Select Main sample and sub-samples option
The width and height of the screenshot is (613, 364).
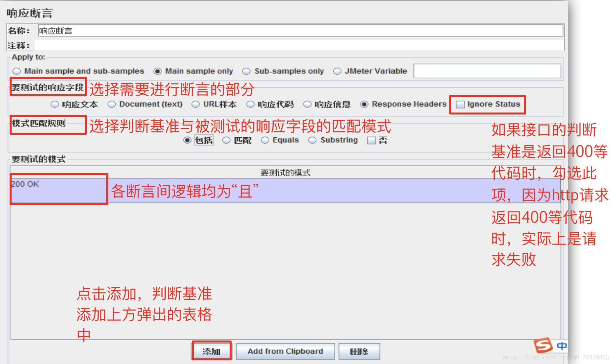[16, 71]
